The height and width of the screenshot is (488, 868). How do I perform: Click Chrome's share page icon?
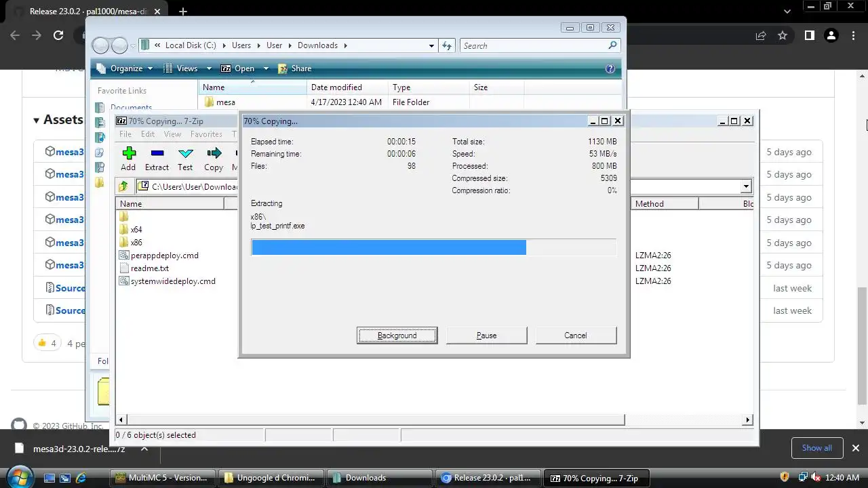(760, 35)
